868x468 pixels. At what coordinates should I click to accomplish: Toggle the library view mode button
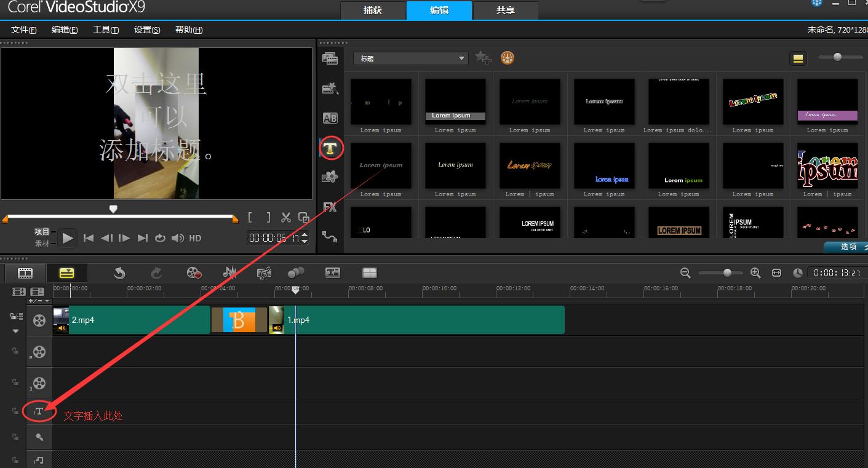coord(798,58)
